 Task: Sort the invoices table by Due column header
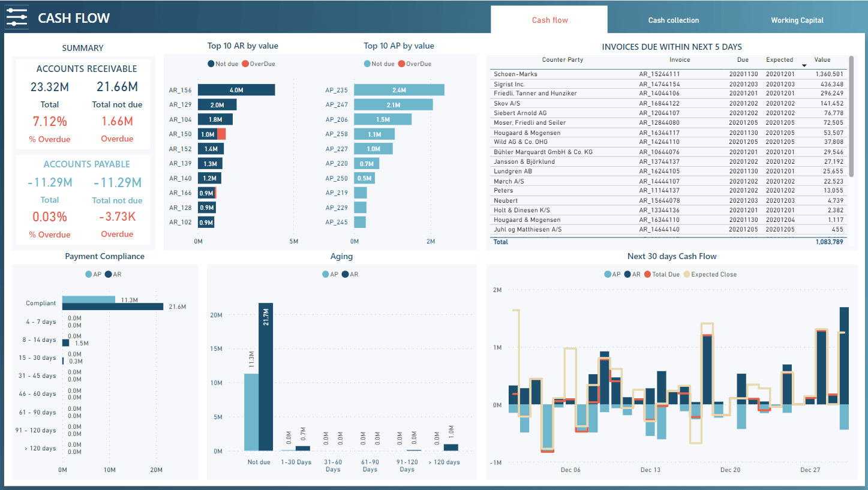tap(743, 60)
